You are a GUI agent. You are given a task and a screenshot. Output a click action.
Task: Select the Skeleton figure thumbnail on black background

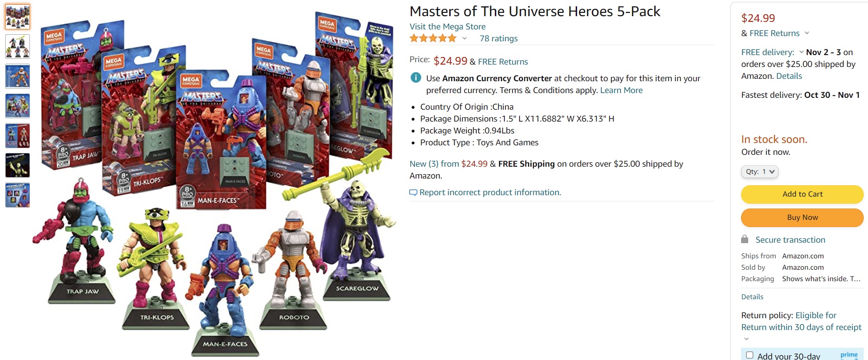coord(18,165)
